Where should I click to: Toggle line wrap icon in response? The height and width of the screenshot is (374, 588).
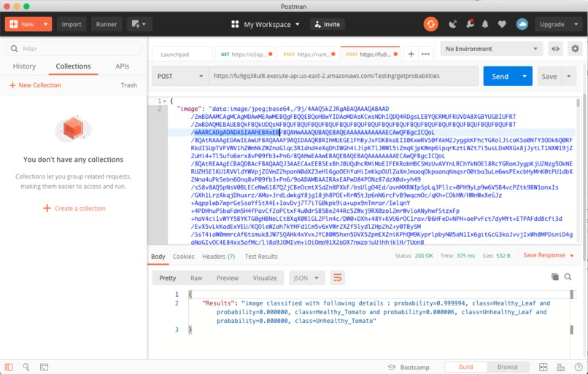click(338, 278)
